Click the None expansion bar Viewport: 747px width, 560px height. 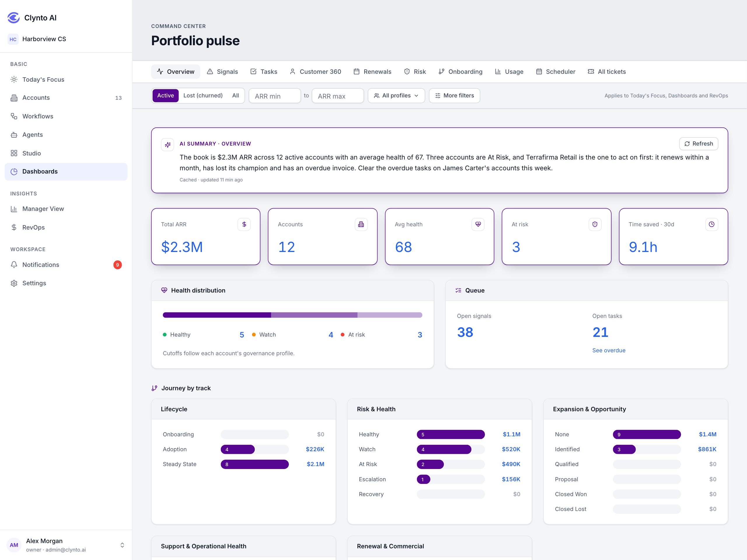pos(647,434)
